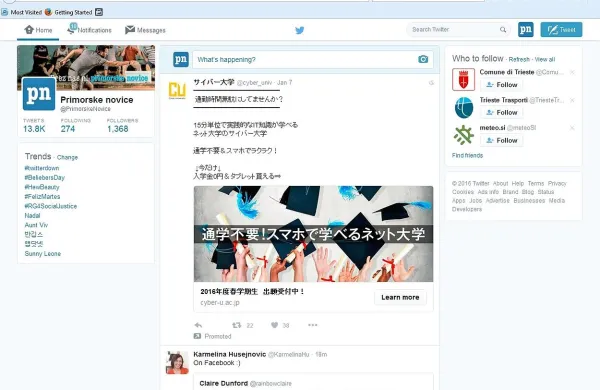Retweet the cyber university tweet
Viewport: 600px width, 390px height.
[237, 325]
